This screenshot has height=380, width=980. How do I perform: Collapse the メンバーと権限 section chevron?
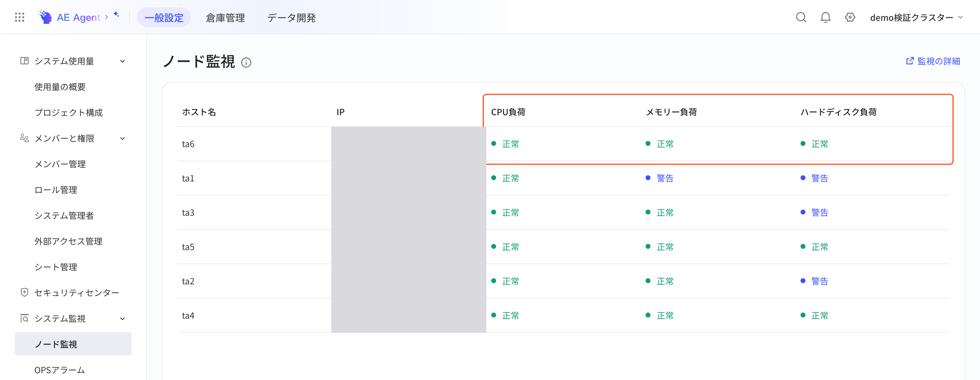pyautogui.click(x=123, y=138)
